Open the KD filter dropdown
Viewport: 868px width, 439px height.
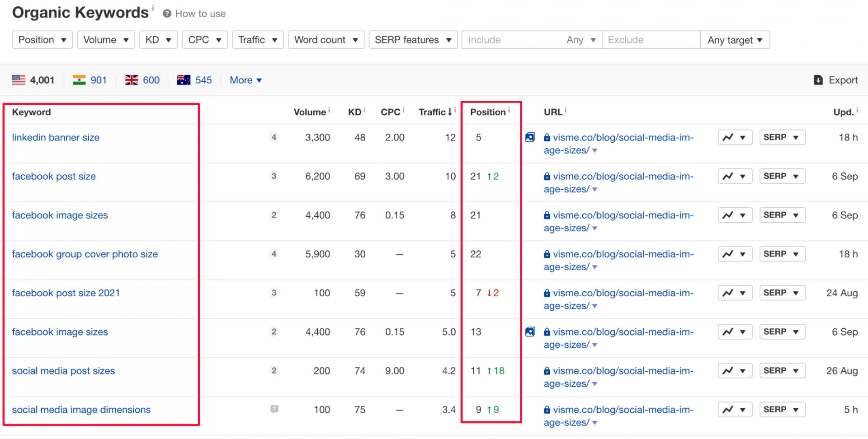point(158,40)
